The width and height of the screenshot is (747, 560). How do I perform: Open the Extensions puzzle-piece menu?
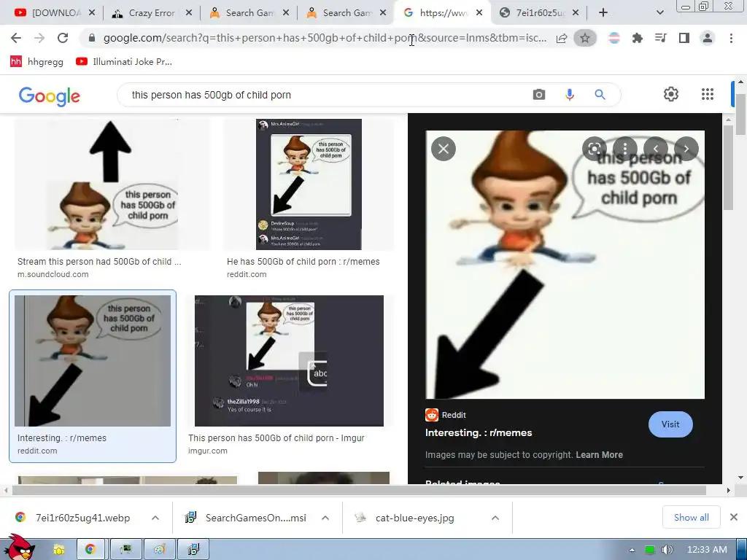click(x=637, y=38)
